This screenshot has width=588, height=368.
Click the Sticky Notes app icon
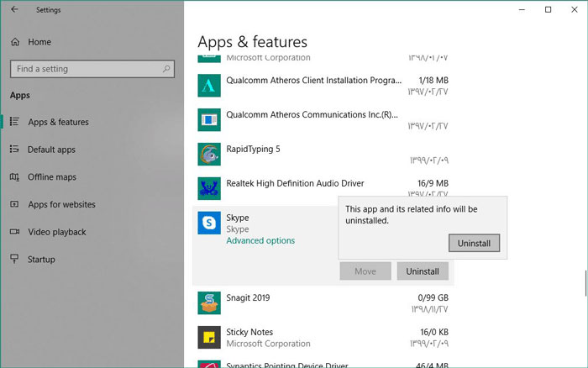[209, 337]
